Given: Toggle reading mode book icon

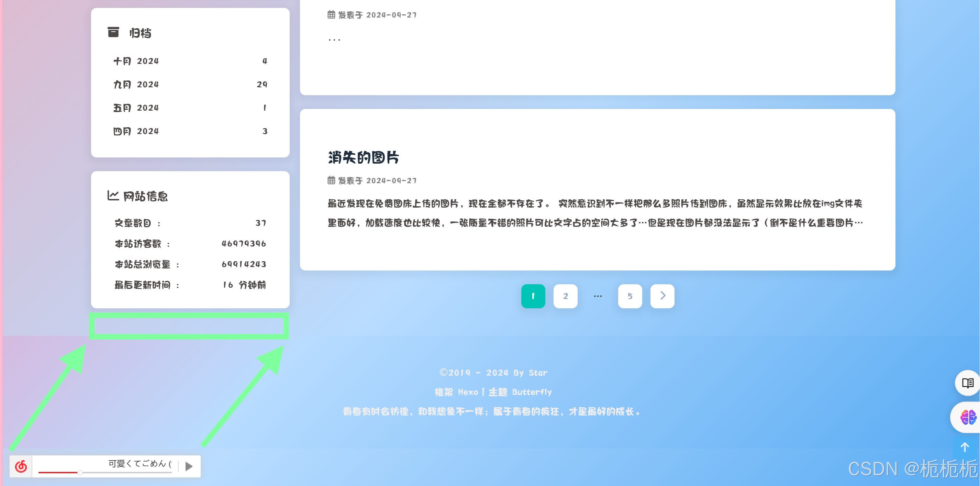Looking at the screenshot, I should [x=967, y=383].
